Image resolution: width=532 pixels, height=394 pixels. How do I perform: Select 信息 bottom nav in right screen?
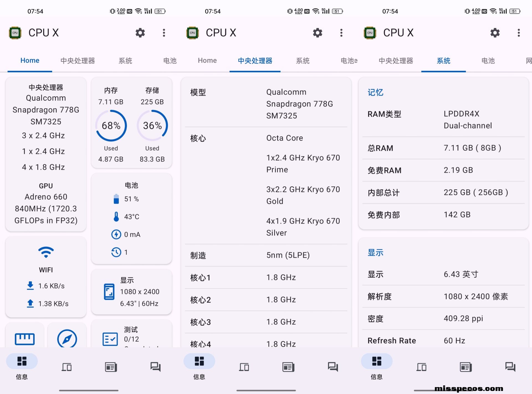tap(377, 366)
